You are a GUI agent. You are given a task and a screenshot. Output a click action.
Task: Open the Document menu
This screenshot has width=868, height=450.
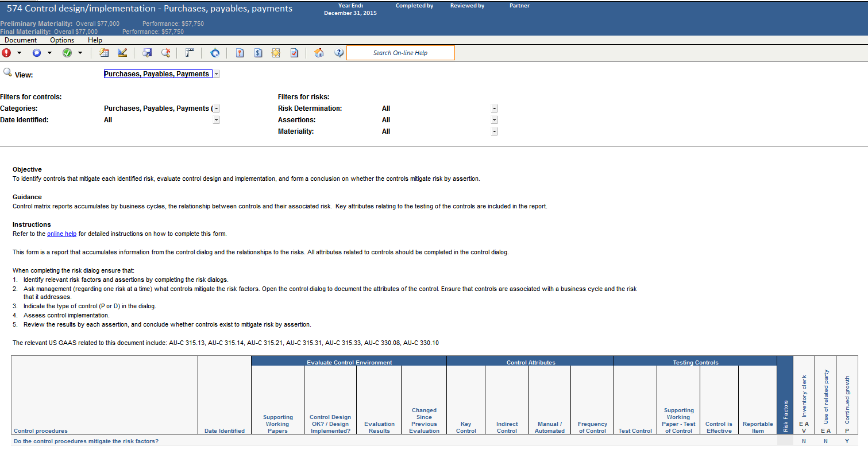[x=21, y=40]
